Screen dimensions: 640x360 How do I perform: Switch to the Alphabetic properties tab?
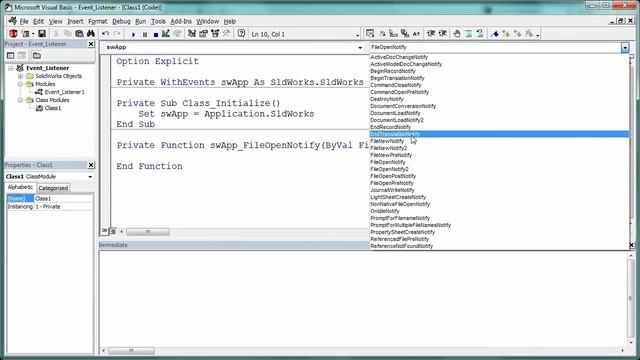tap(20, 187)
